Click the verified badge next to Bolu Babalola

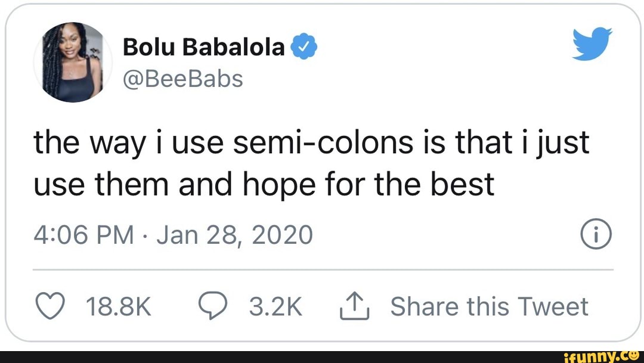(x=305, y=45)
